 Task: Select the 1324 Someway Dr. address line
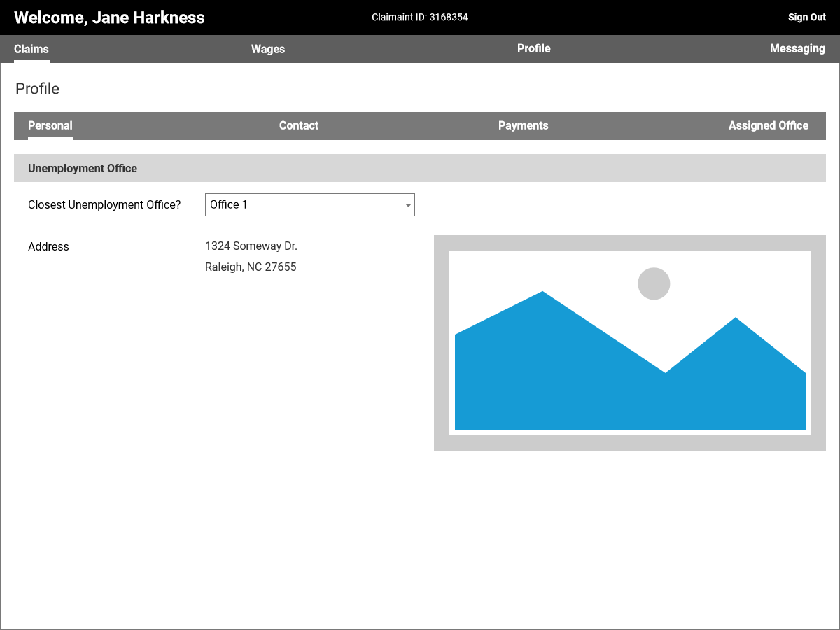[x=251, y=246]
